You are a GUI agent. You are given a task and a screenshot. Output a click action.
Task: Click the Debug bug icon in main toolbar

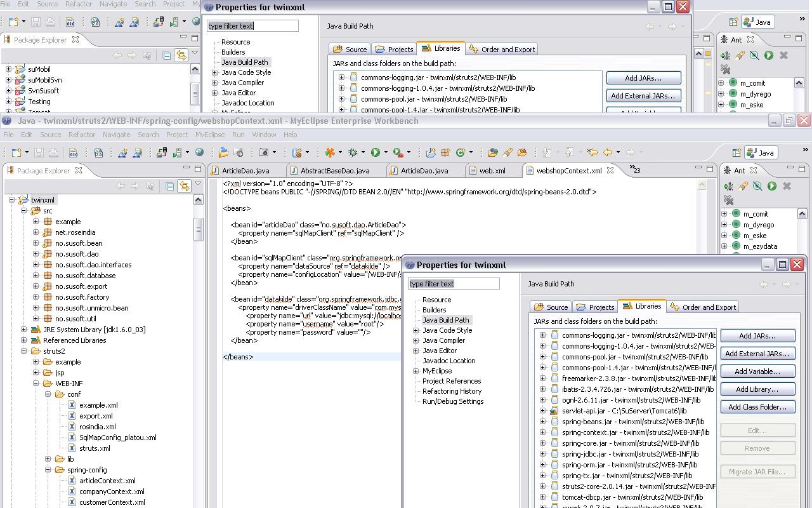click(x=353, y=152)
